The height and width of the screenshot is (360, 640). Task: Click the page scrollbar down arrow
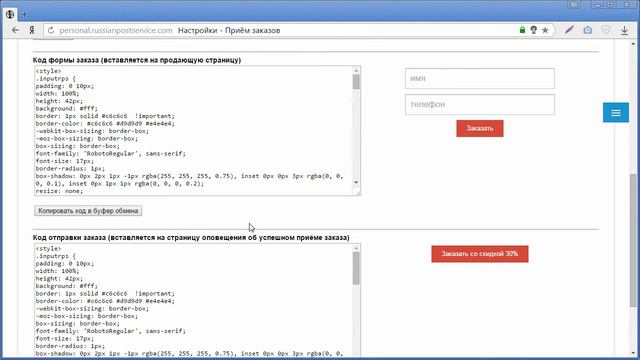633,353
